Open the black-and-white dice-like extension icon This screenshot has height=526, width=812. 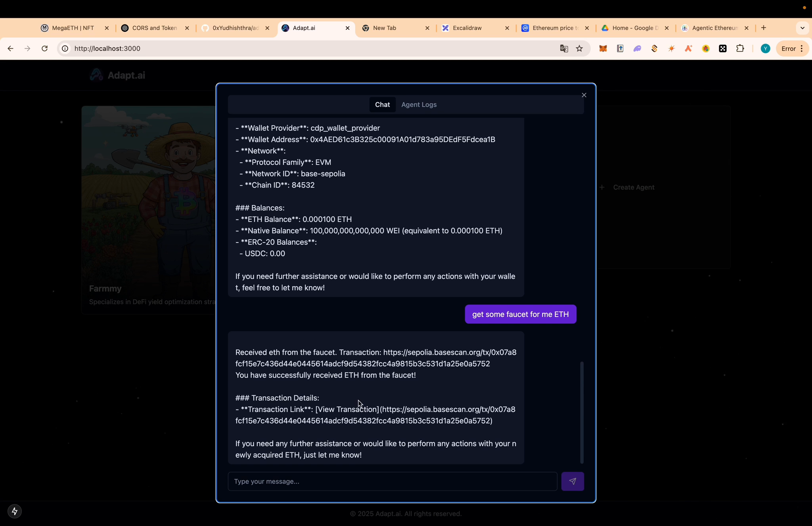point(723,48)
